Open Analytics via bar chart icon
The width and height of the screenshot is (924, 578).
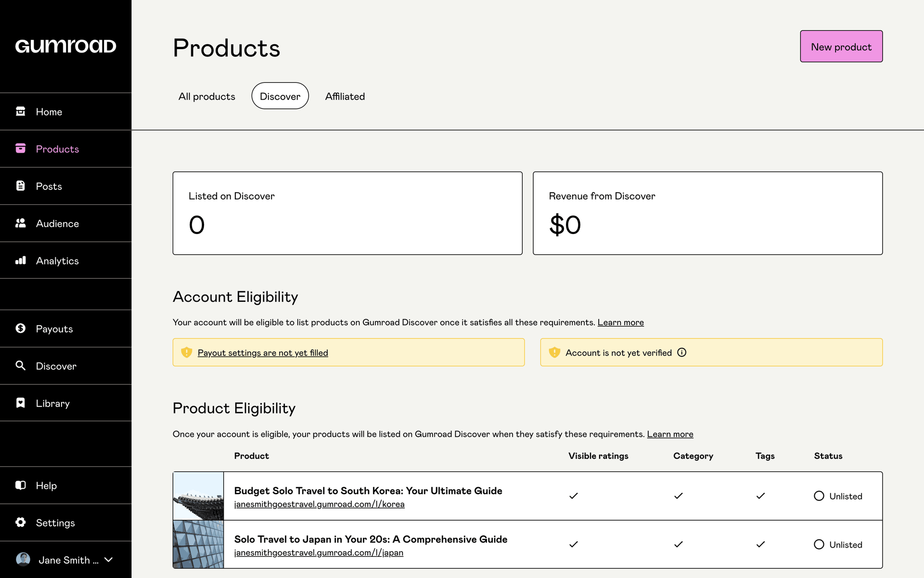20,260
